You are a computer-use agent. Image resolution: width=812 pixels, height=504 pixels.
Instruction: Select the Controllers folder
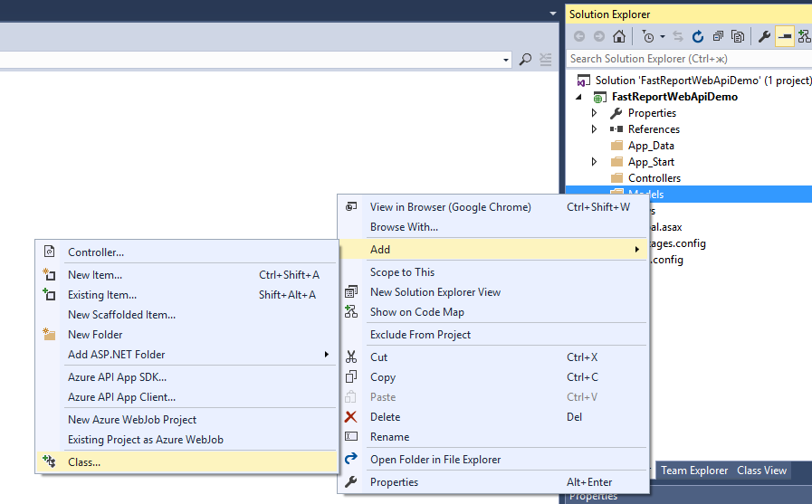(x=654, y=178)
